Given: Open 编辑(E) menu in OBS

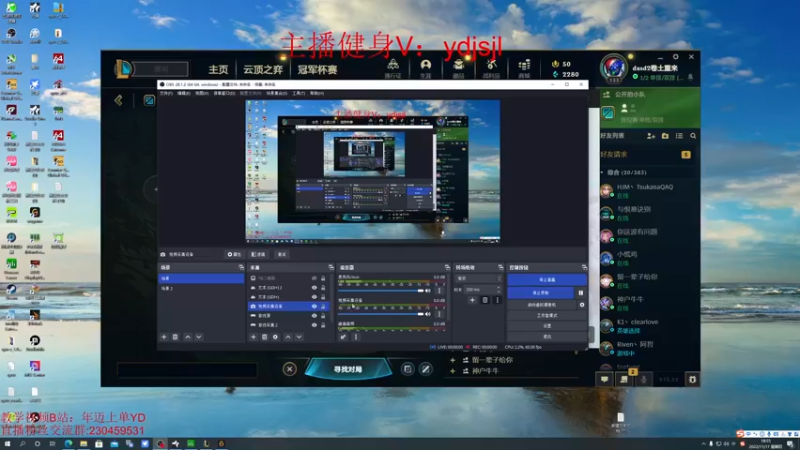Looking at the screenshot, I should [184, 93].
